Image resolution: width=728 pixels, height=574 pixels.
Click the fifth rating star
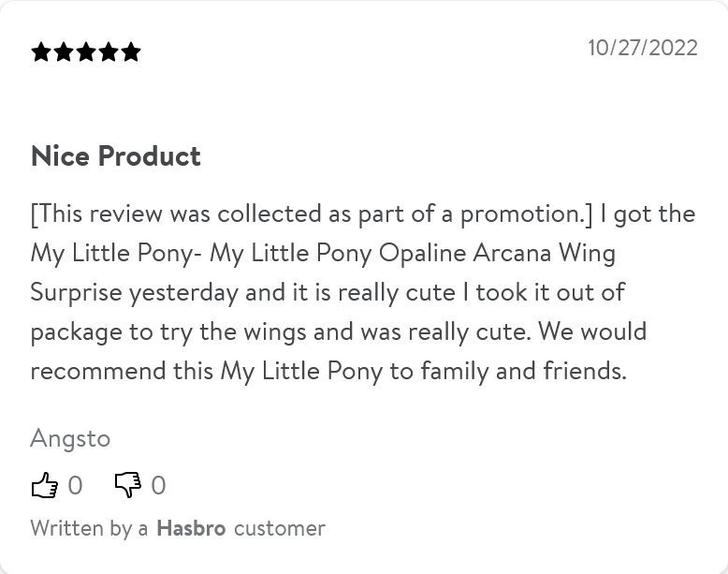130,52
